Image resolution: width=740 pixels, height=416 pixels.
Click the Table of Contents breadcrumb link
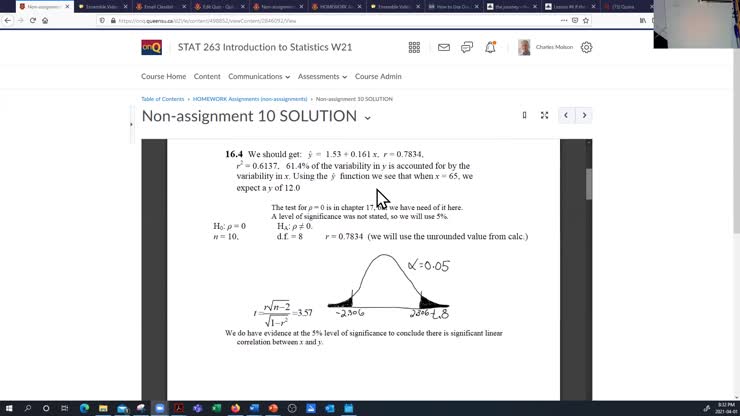162,99
